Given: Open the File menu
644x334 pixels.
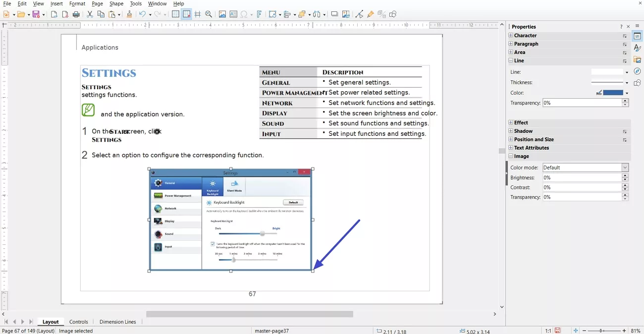Looking at the screenshot, I should 7,3.
